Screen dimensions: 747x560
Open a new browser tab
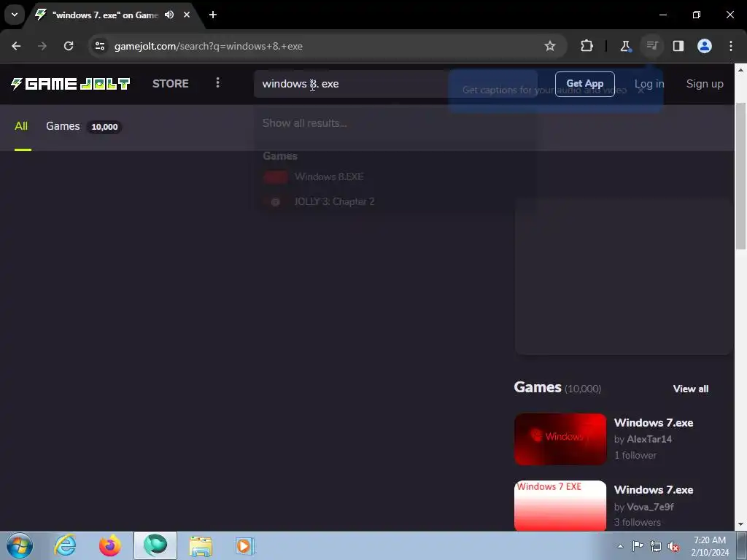point(213,15)
